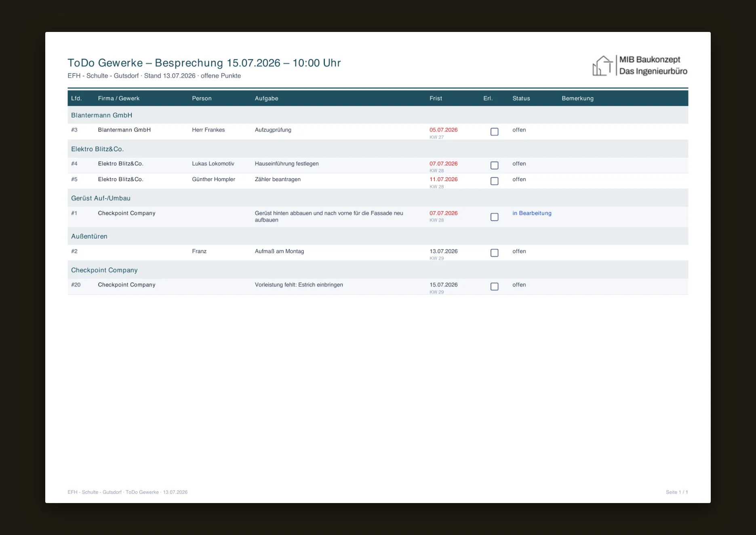The width and height of the screenshot is (756, 535).
Task: Tick the Hauseinführung festlegen checkbox
Action: 494,165
